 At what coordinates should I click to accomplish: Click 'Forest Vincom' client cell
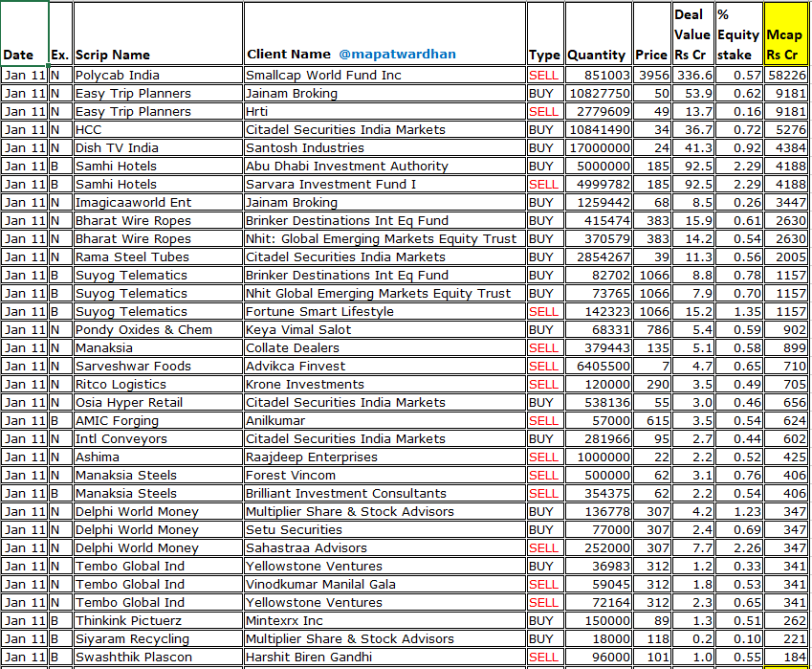(384, 476)
